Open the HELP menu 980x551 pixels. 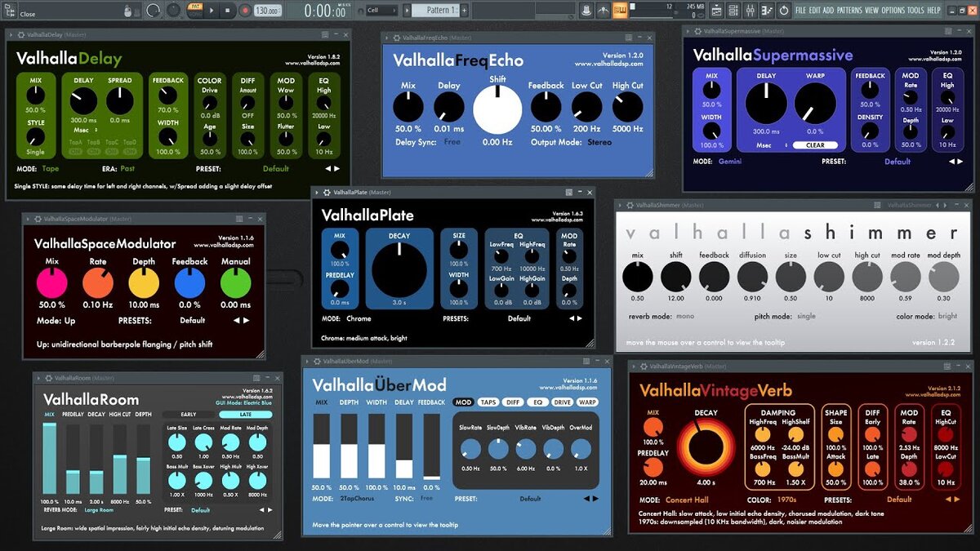point(933,10)
